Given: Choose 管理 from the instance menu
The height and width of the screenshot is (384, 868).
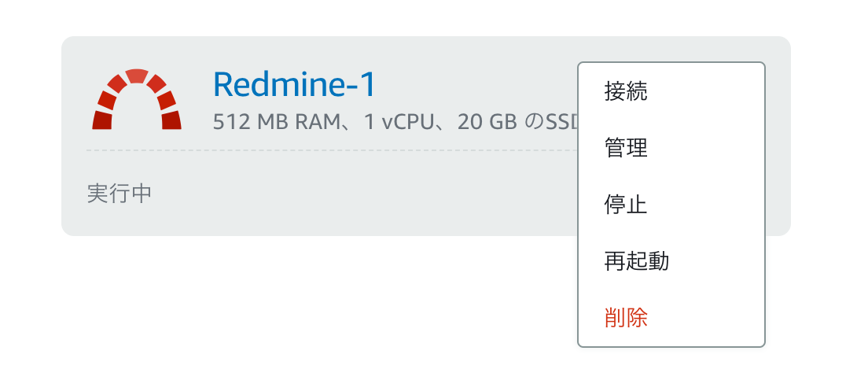Looking at the screenshot, I should tap(626, 148).
